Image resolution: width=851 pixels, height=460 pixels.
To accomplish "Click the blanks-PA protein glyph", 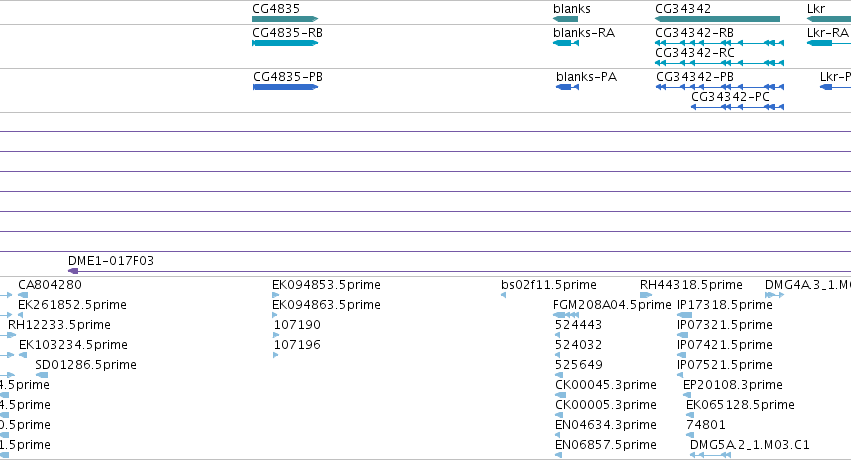I will [x=568, y=87].
